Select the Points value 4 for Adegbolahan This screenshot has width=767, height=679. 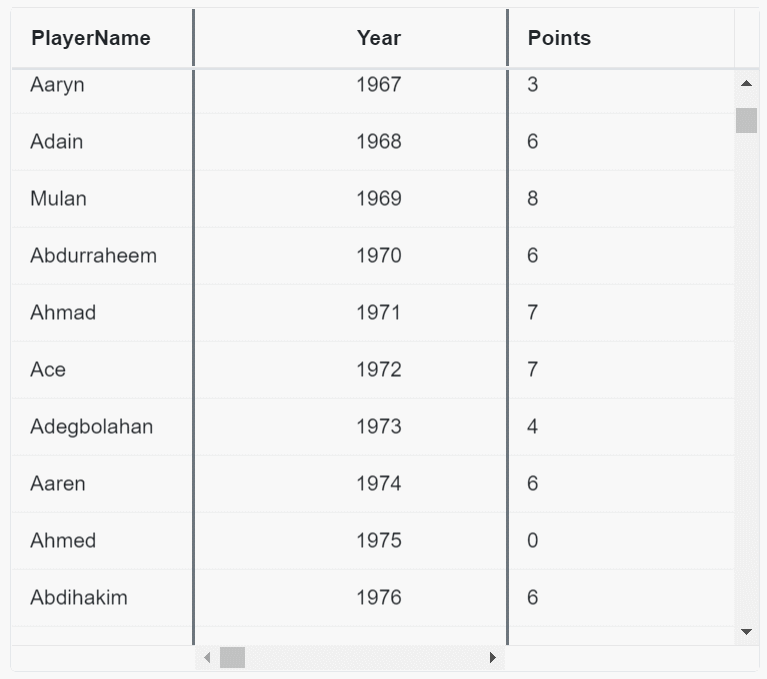click(x=533, y=427)
